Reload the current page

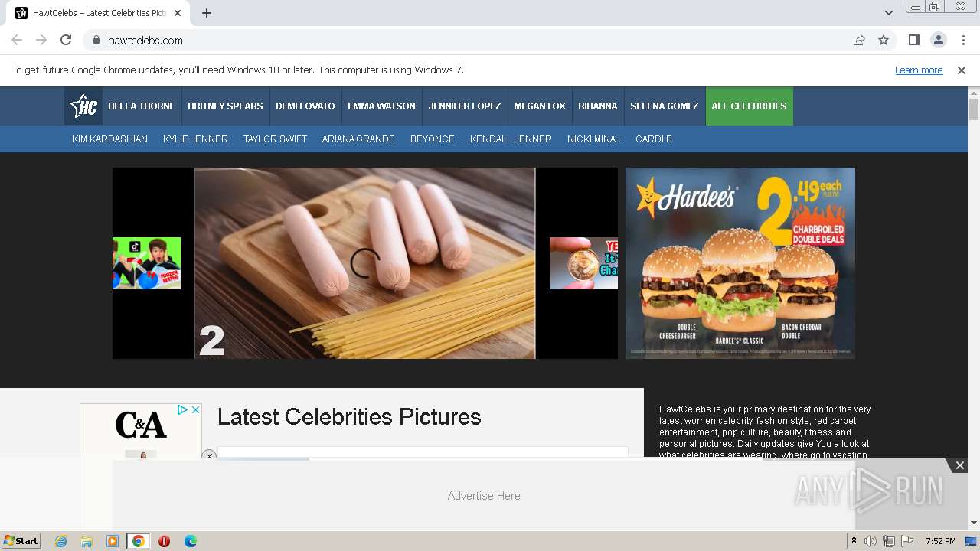tap(66, 40)
